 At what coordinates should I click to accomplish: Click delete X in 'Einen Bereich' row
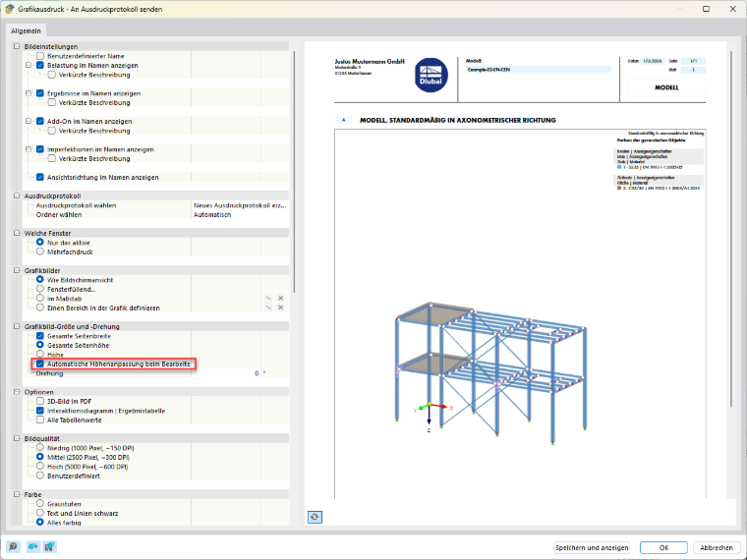pyautogui.click(x=280, y=308)
